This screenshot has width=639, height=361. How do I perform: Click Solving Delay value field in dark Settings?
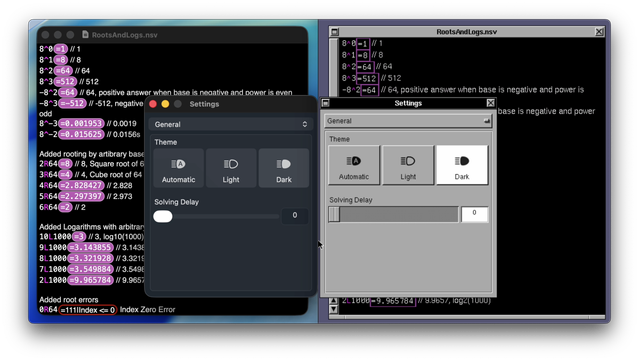pyautogui.click(x=294, y=215)
